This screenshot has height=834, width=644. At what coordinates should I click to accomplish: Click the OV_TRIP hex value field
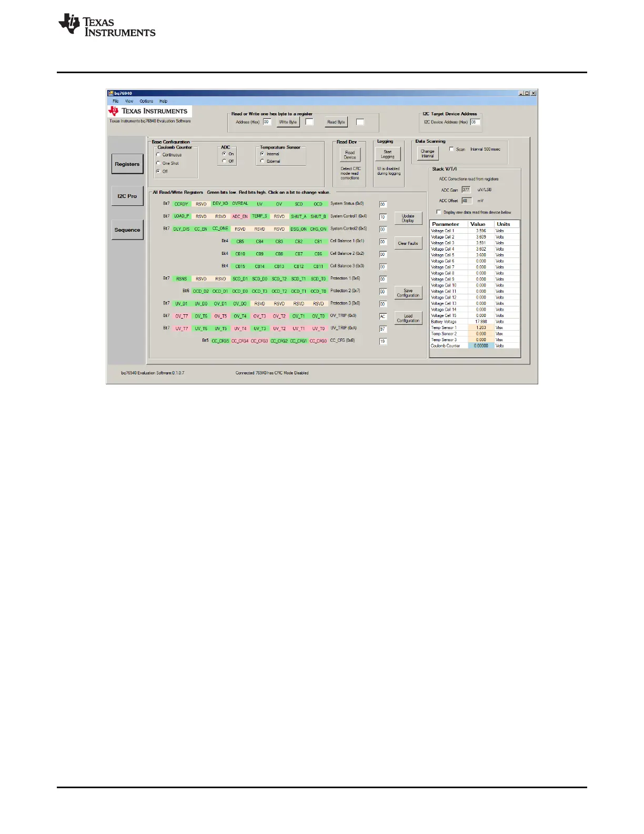click(383, 316)
